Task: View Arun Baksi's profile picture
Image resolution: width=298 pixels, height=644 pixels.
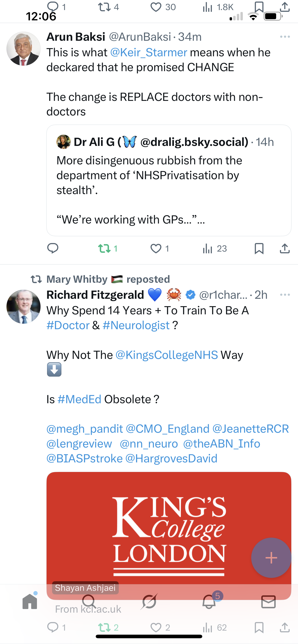Action: [x=24, y=49]
